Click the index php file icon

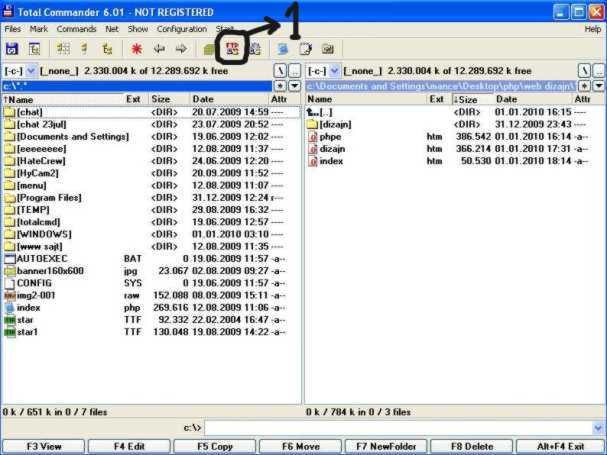[10, 308]
